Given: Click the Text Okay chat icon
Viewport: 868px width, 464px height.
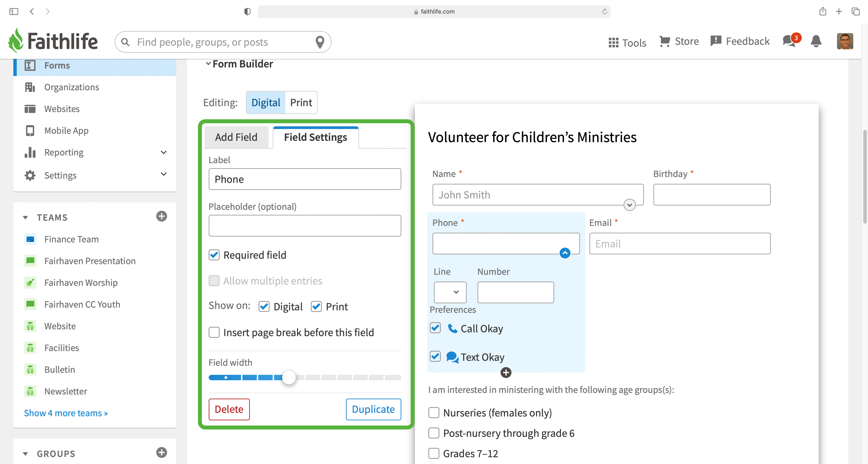Looking at the screenshot, I should (x=452, y=357).
